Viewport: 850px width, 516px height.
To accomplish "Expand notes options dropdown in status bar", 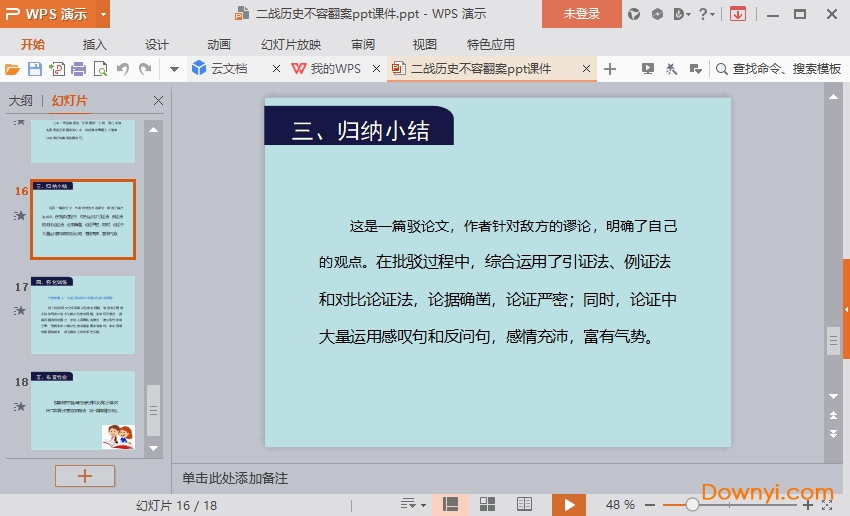I will 412,505.
